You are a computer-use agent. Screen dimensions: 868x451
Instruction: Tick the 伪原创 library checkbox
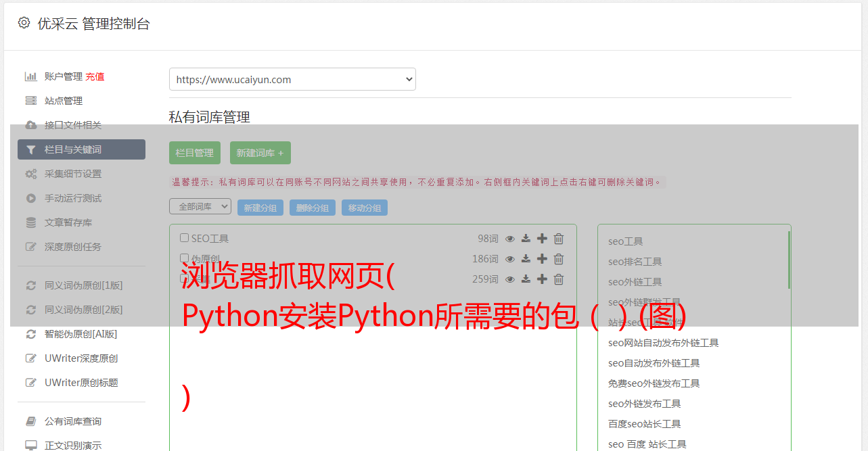184,258
